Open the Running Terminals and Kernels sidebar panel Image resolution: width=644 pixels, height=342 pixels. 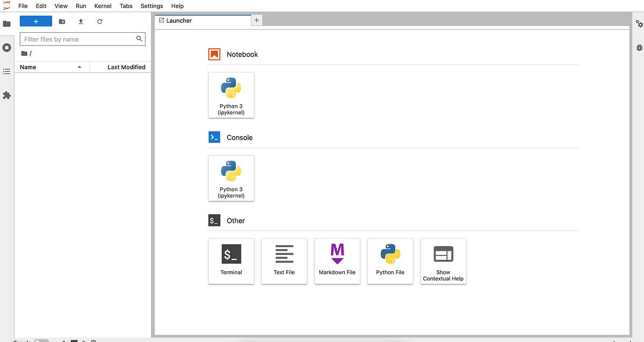click(x=7, y=47)
